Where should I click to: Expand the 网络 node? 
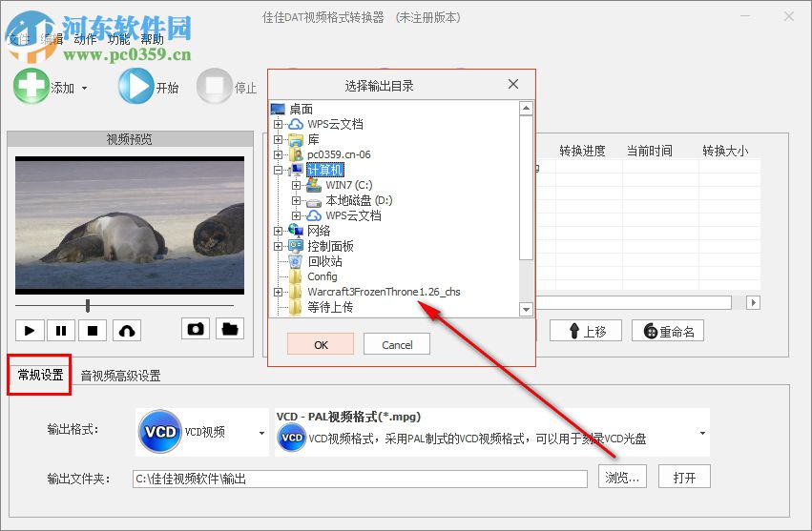(x=278, y=231)
